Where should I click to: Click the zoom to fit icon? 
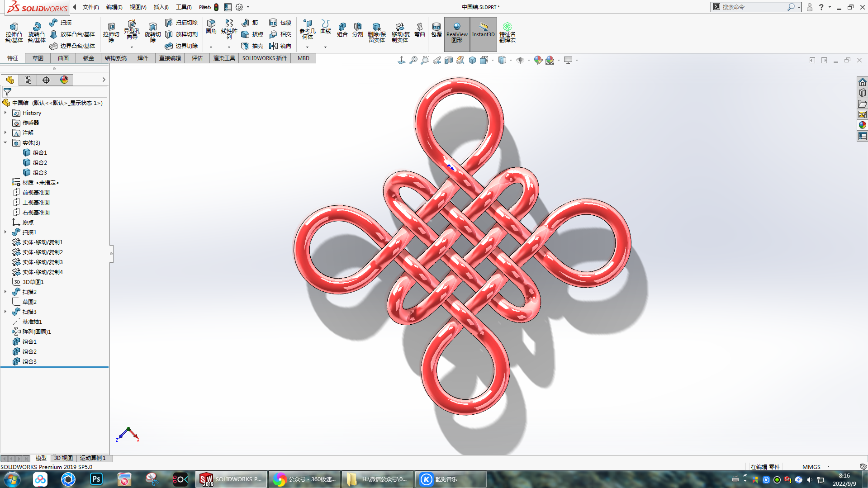(413, 60)
